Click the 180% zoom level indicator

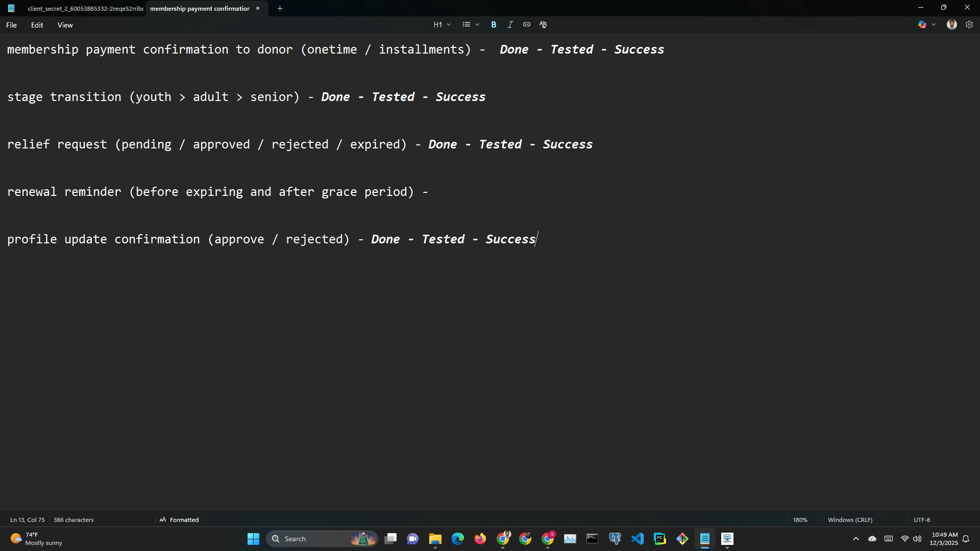[x=800, y=520]
